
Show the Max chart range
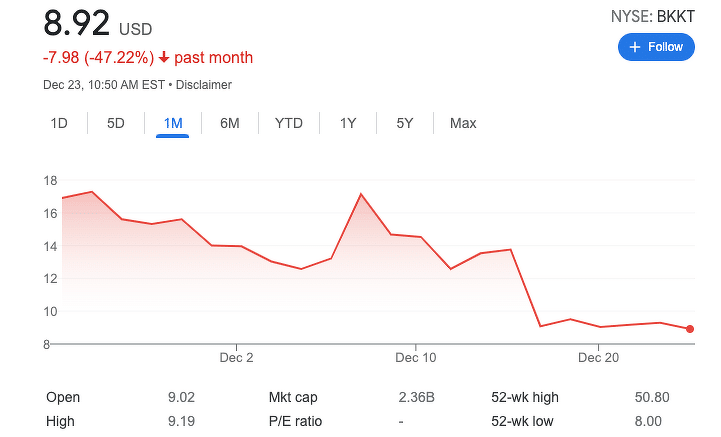(463, 123)
